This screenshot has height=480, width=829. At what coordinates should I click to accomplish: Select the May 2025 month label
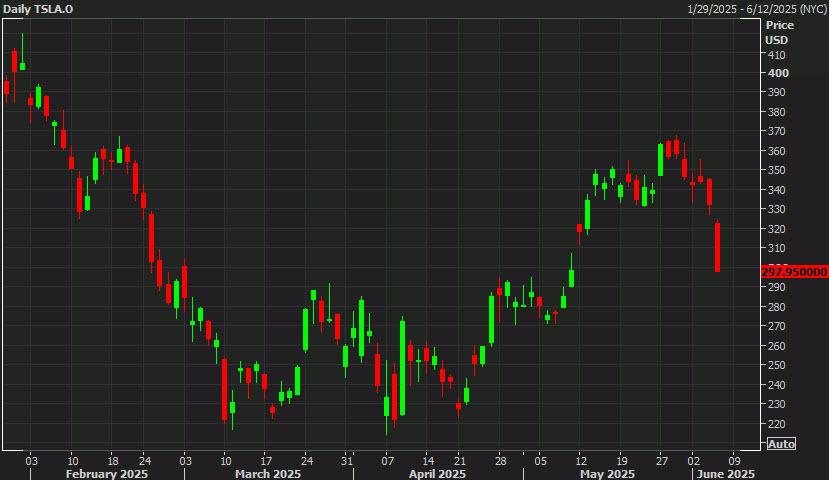(608, 473)
